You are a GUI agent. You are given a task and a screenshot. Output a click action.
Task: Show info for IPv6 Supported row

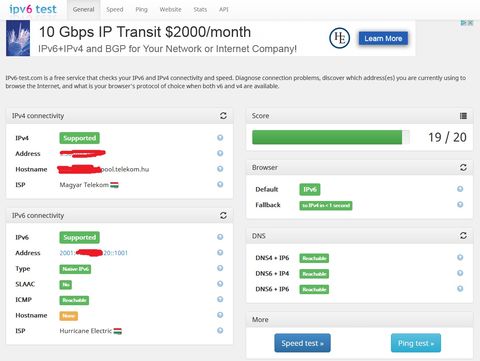click(220, 237)
